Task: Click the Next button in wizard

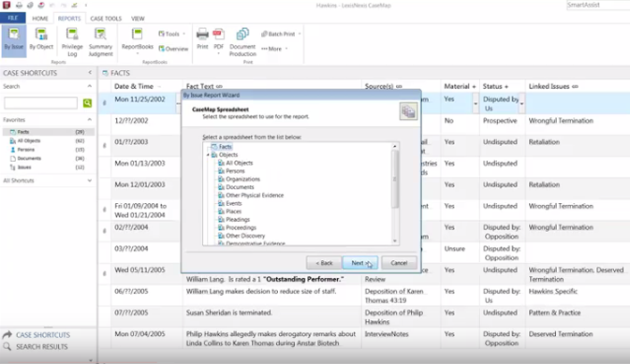Action: (x=360, y=263)
